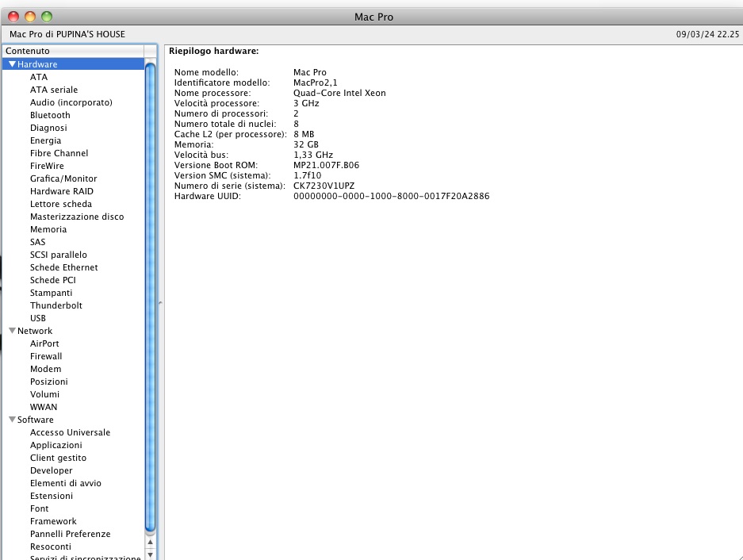This screenshot has width=743, height=560.
Task: Click the yellow minimize window button
Action: (x=30, y=16)
